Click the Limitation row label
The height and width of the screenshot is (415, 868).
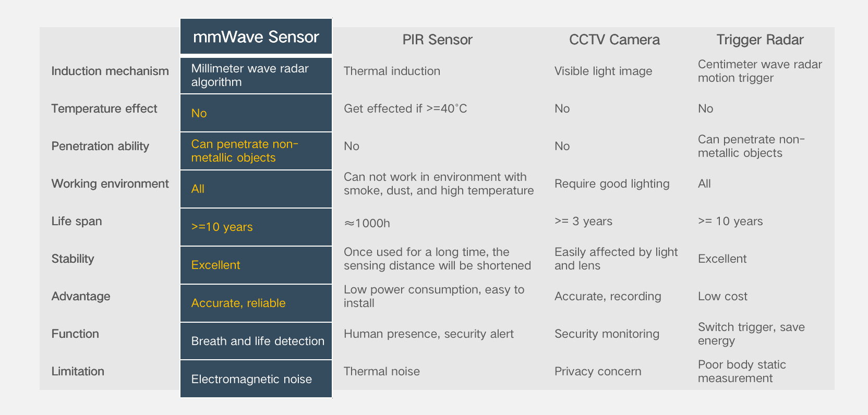pyautogui.click(x=78, y=371)
